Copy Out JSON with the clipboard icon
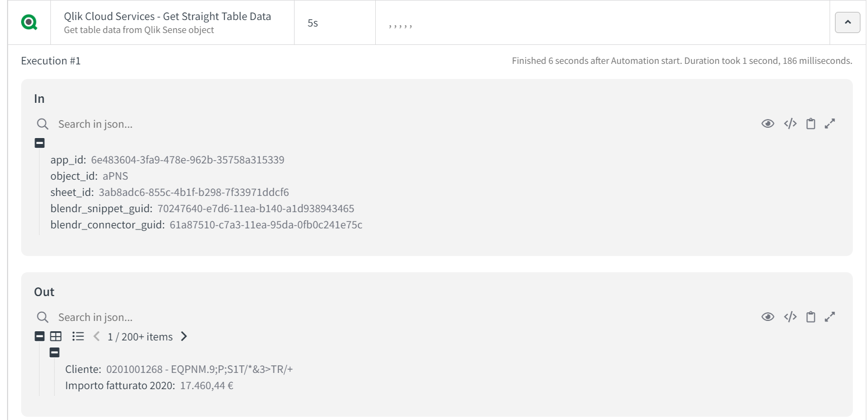 [811, 317]
